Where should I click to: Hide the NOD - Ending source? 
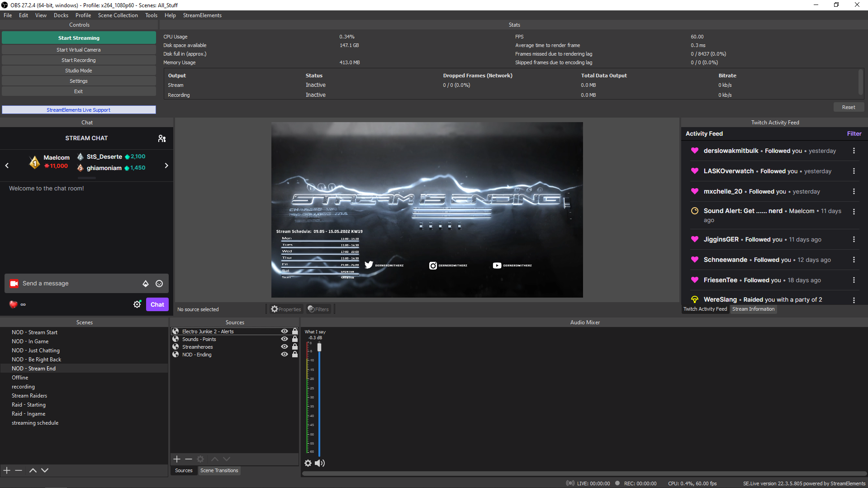[x=285, y=355]
